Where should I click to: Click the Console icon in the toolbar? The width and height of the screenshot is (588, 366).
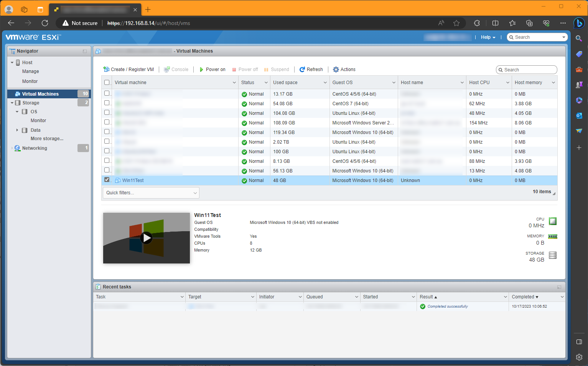166,69
